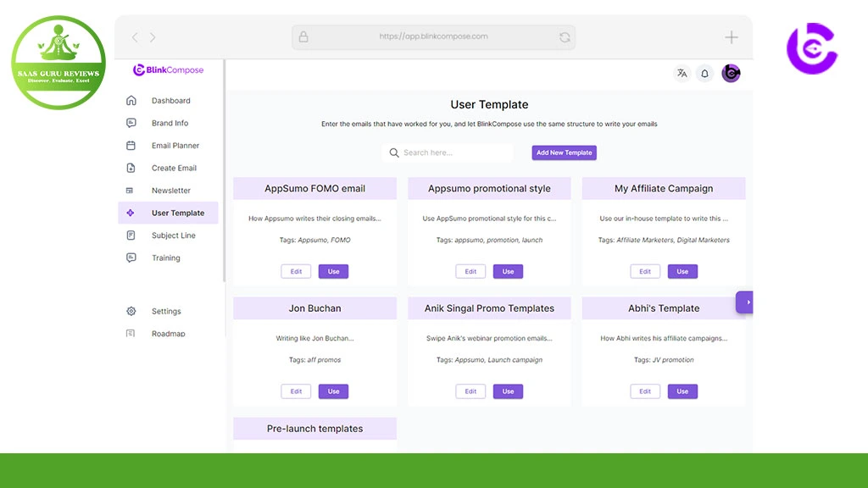Edit Appsumo promotional style template

[470, 271]
